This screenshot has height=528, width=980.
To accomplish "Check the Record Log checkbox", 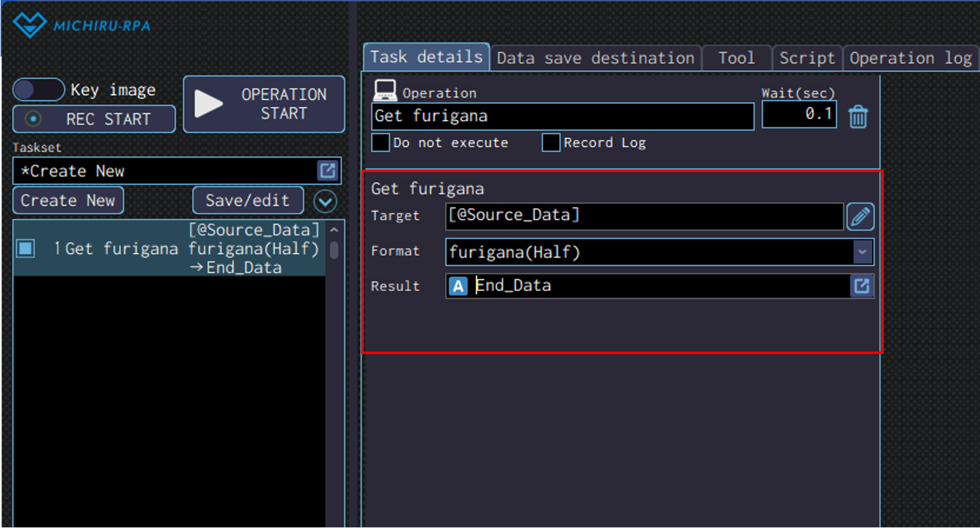I will click(551, 142).
